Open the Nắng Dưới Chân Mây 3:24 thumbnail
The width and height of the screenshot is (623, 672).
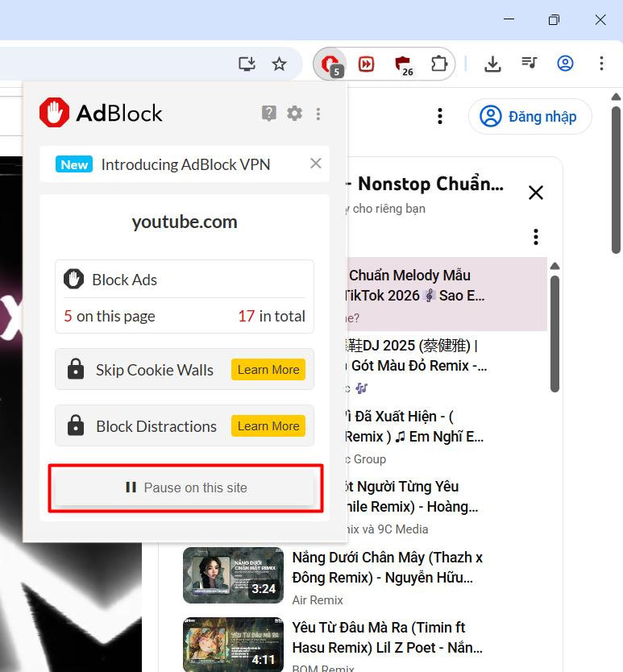coord(233,575)
